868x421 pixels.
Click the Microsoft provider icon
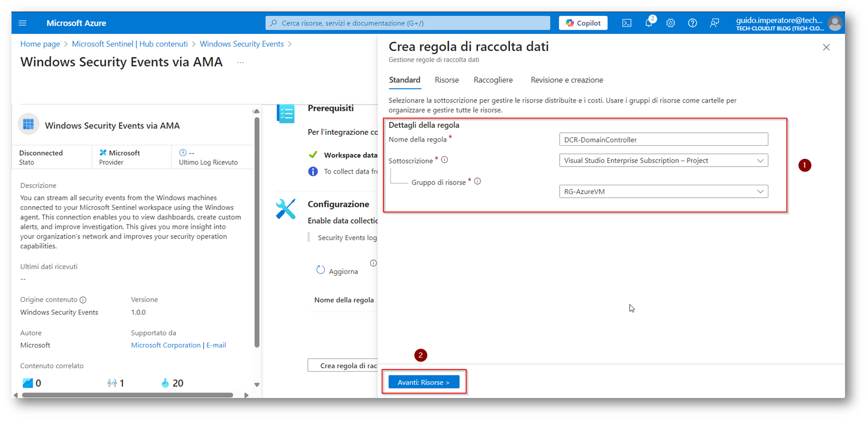point(103,153)
